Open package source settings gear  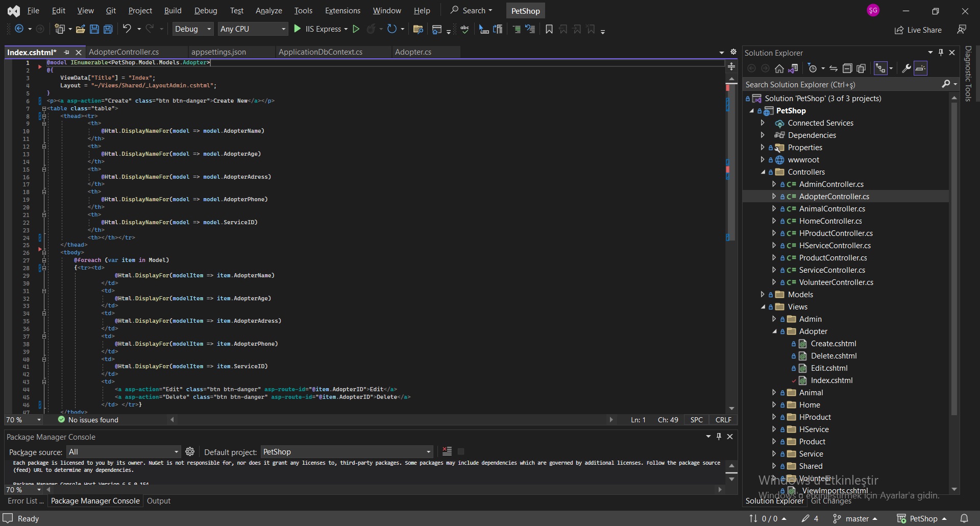pos(190,451)
